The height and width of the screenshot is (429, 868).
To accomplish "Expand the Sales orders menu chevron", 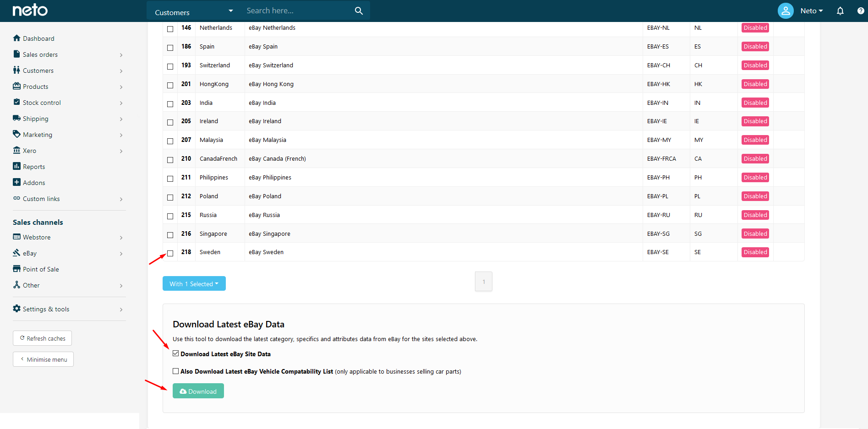I will click(x=121, y=55).
